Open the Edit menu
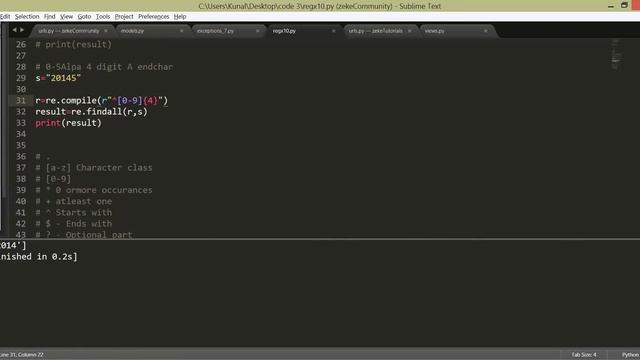Image resolution: width=640 pixels, height=360 pixels. pos(5,16)
